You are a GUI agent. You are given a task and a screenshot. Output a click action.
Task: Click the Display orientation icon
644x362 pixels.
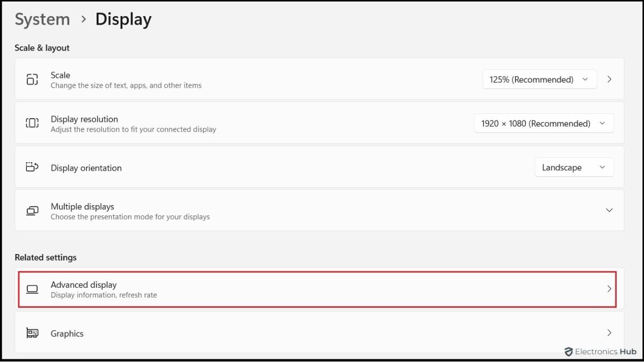tap(32, 167)
